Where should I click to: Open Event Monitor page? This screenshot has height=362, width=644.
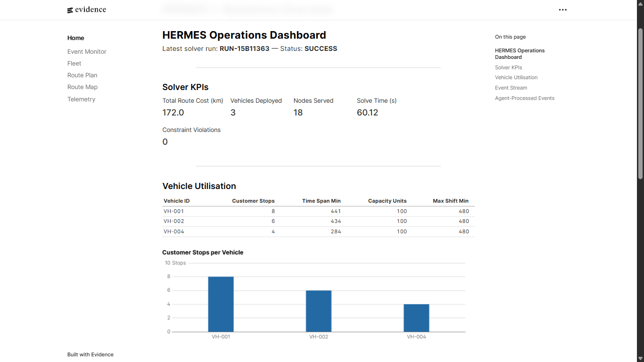tap(87, 52)
